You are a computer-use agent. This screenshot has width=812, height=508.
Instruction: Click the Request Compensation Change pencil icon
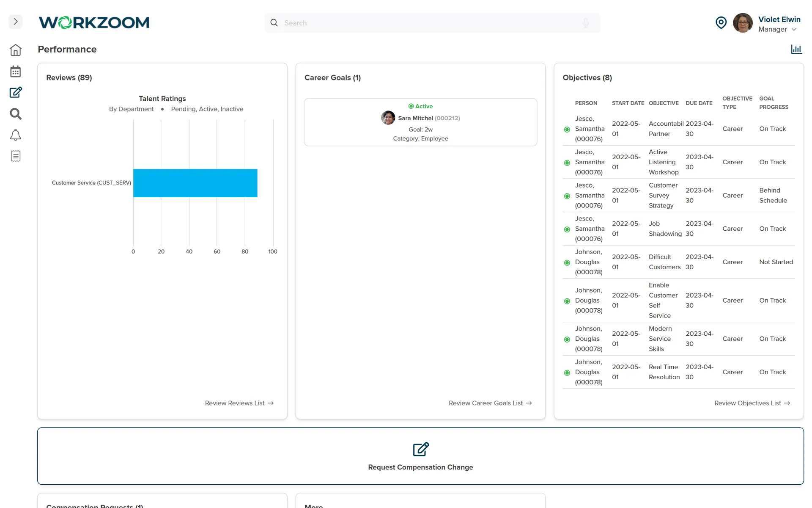click(x=421, y=449)
